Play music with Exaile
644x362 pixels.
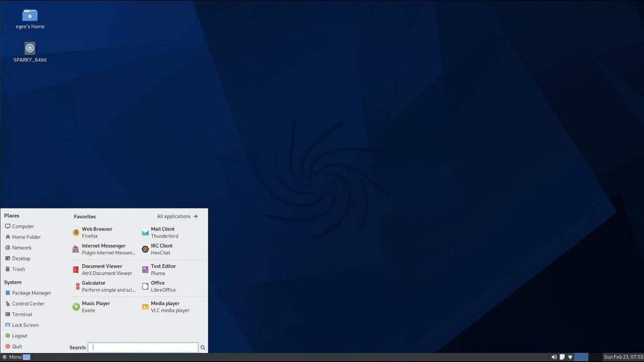96,307
